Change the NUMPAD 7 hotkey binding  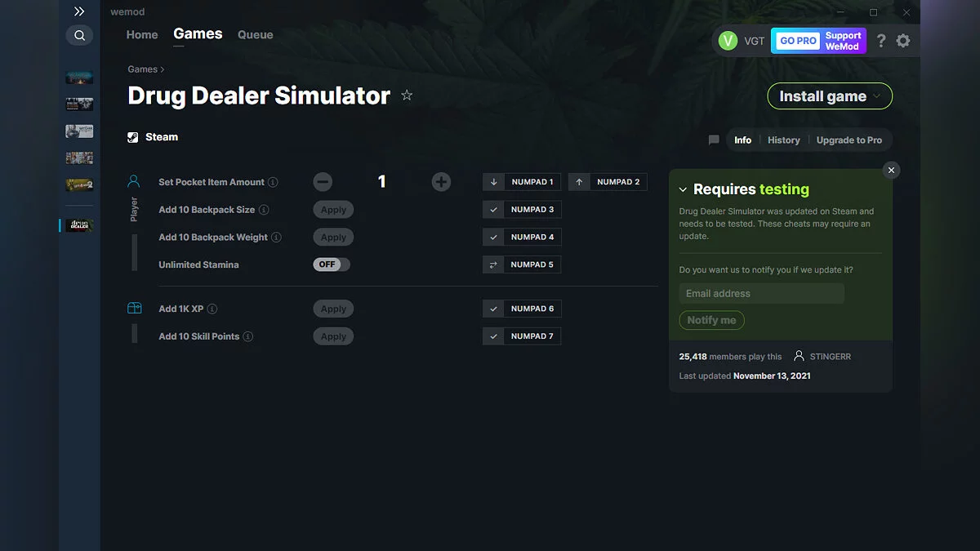(532, 336)
